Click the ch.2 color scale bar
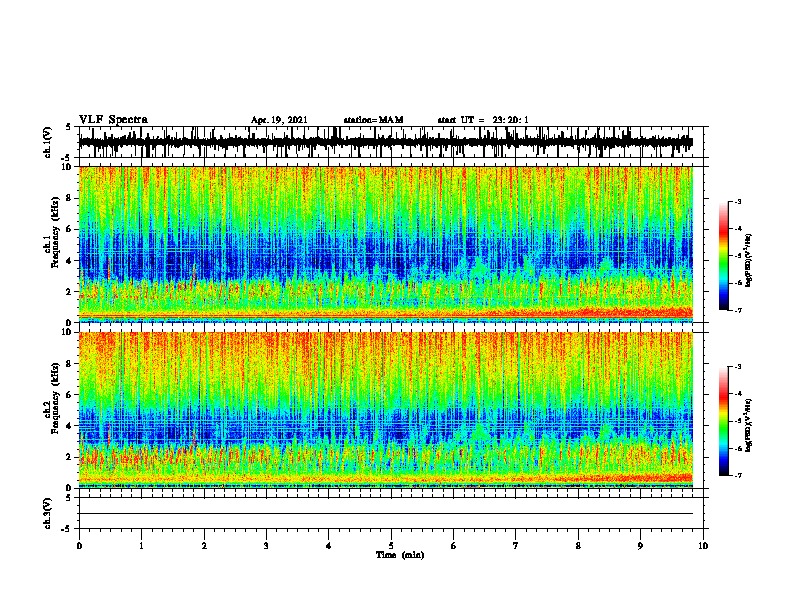The width and height of the screenshot is (792, 612). coord(723,421)
